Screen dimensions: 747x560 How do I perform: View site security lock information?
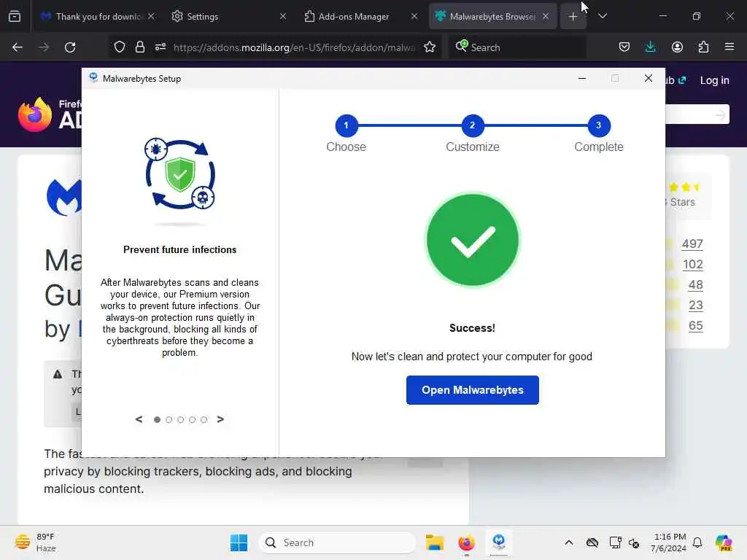coord(139,47)
